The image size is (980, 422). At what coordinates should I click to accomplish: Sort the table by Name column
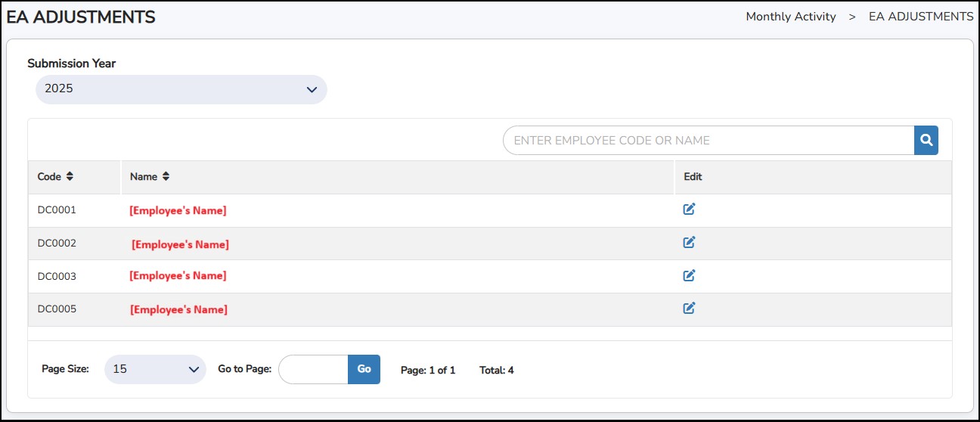pos(166,177)
